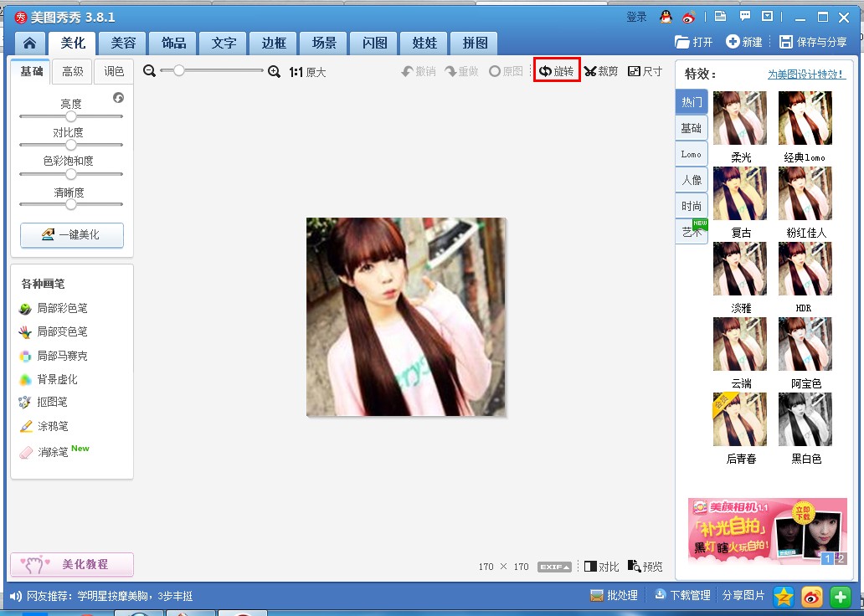Toggle the 对比 compare view
The image size is (864, 616).
click(602, 567)
